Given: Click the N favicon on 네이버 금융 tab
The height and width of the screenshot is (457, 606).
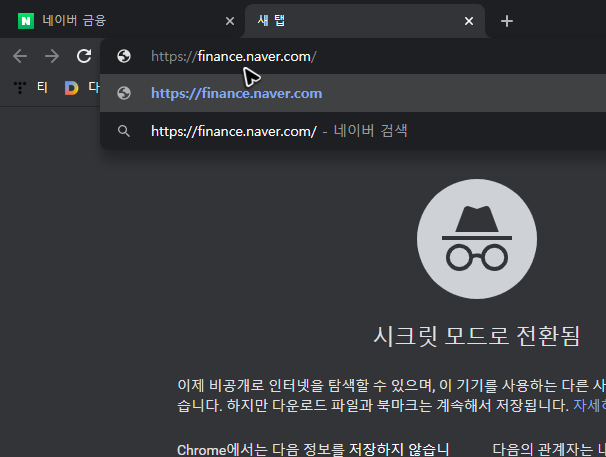Looking at the screenshot, I should (x=26, y=21).
